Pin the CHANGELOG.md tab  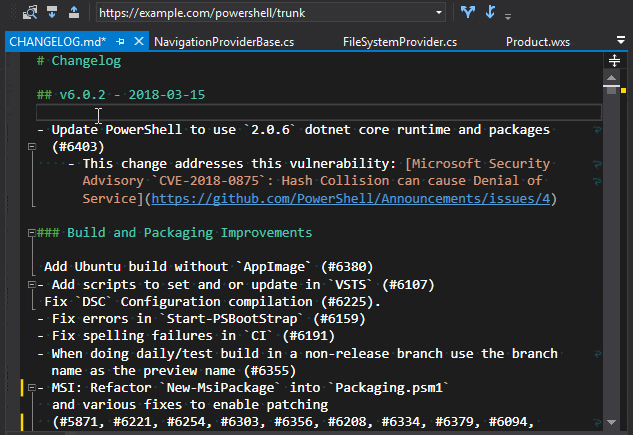pyautogui.click(x=120, y=41)
